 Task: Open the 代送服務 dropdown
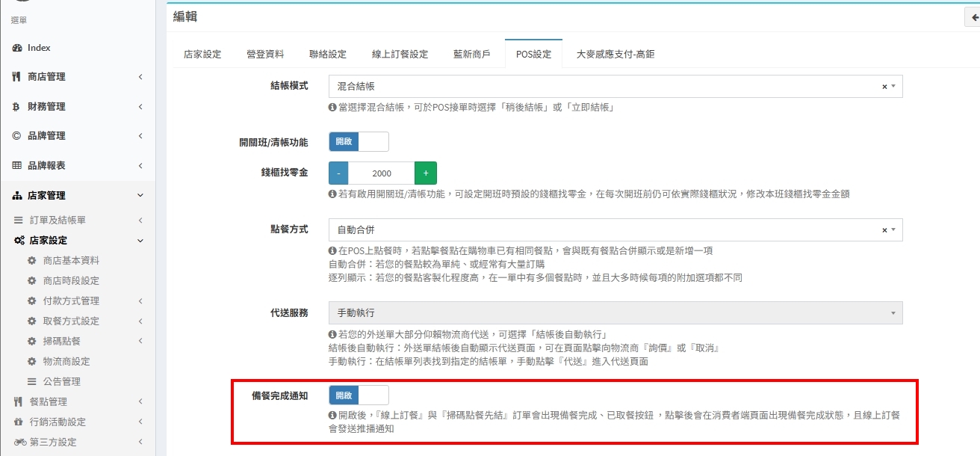coord(615,313)
